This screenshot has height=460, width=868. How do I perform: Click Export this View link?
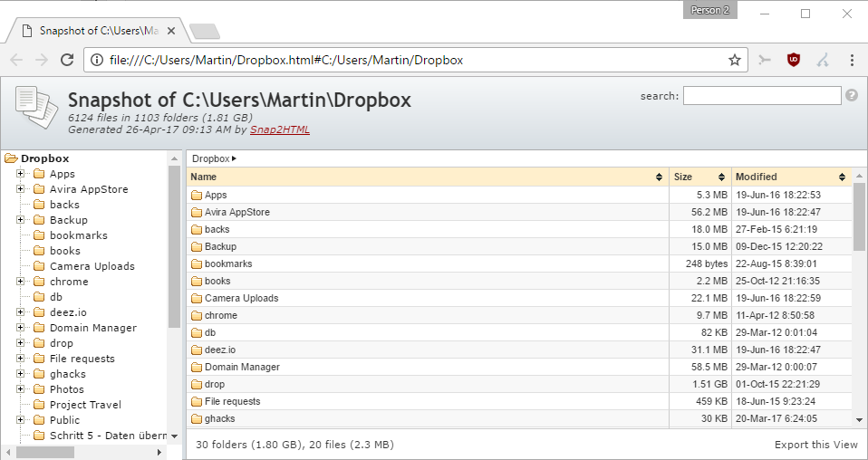click(816, 445)
